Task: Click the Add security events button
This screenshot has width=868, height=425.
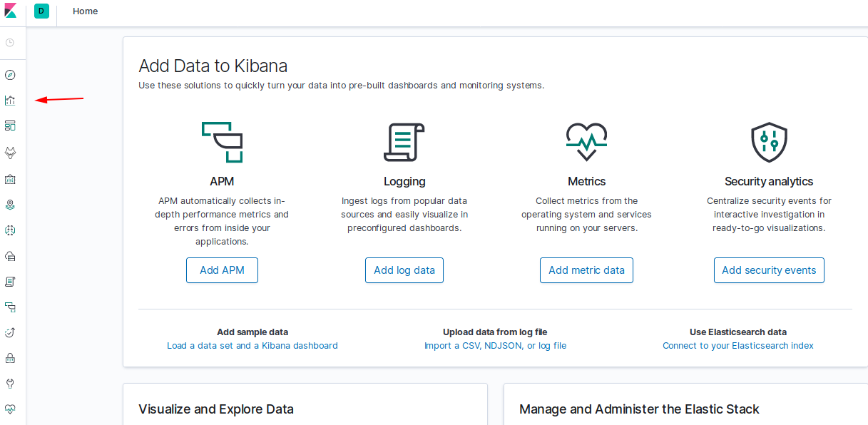Action: [769, 270]
